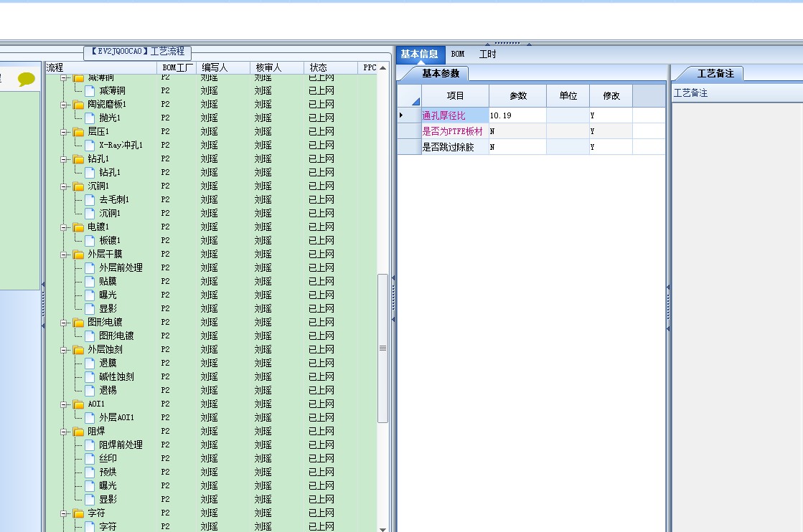Click document icon of 抛光1
The height and width of the screenshot is (532, 803).
pos(90,118)
